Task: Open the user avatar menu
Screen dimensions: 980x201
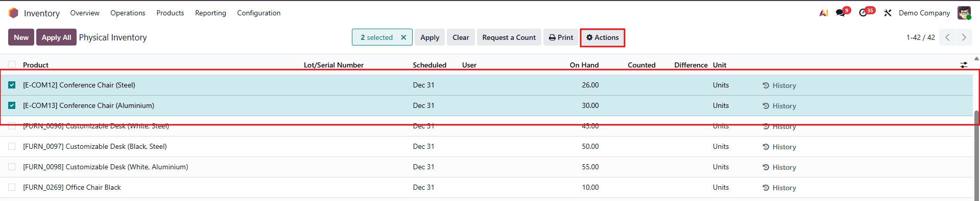Action: pyautogui.click(x=964, y=13)
